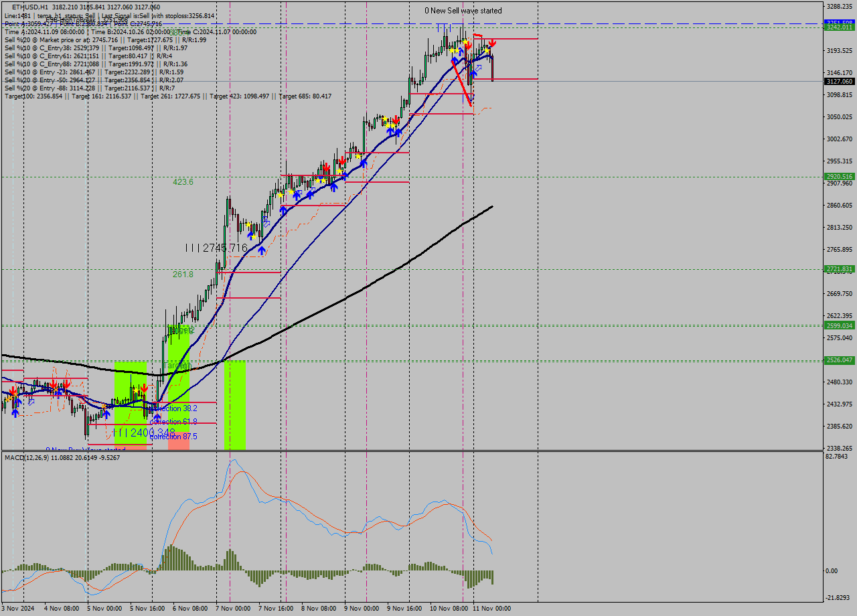857x616 pixels.
Task: Click the orange star marker on the 3 Nov candles
Action: [8, 400]
